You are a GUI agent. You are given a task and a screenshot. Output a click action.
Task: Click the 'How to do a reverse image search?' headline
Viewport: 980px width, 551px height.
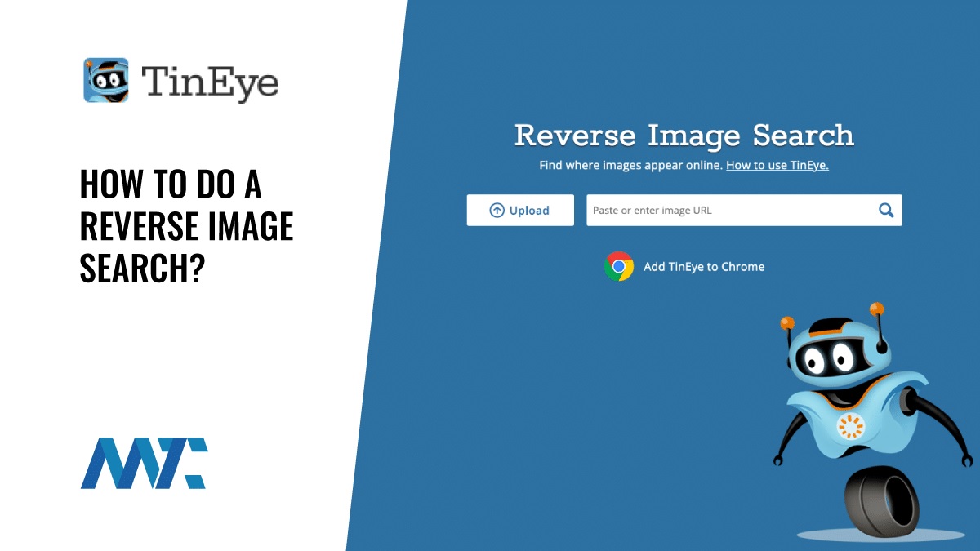tap(186, 228)
